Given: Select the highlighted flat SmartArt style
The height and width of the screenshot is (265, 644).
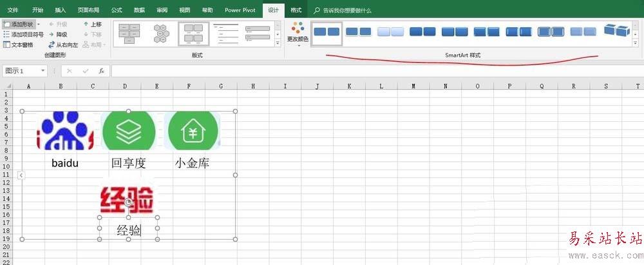Looking at the screenshot, I should pyautogui.click(x=327, y=32).
